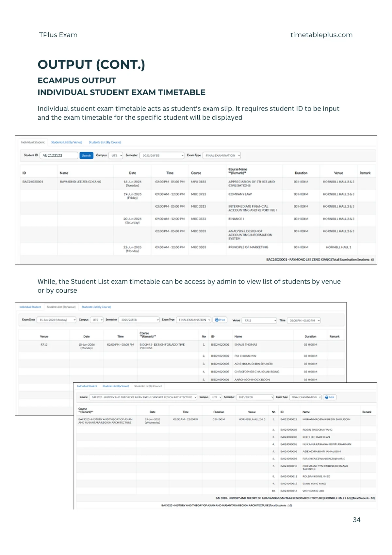Click student name ROLDAN KONG JIN ZE
The width and height of the screenshot is (392, 555).
pos(316,477)
